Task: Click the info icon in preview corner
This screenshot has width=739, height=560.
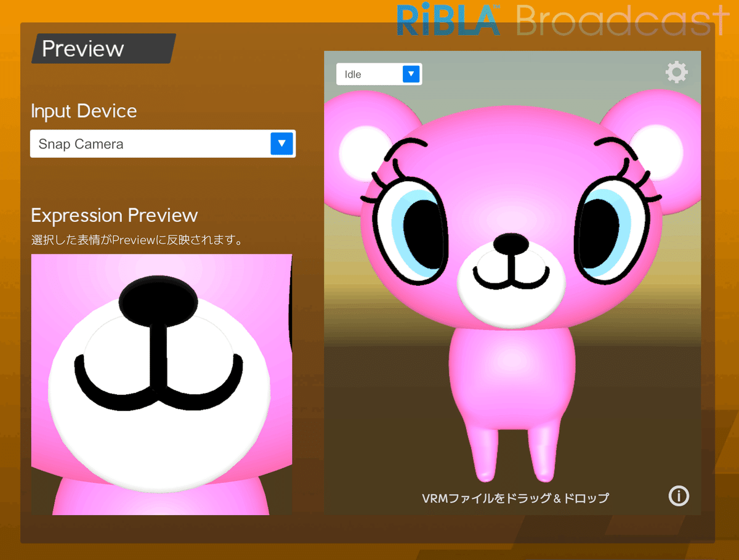Action: 679,495
